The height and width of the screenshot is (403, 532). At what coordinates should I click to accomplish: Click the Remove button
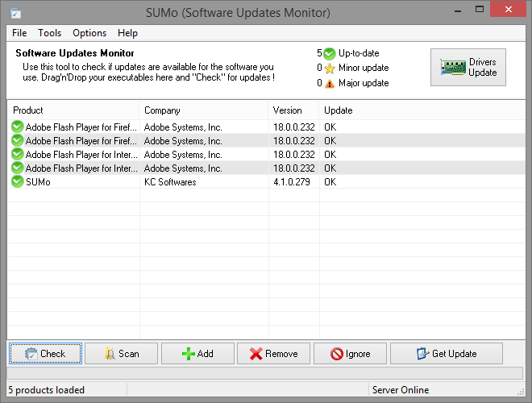click(273, 354)
